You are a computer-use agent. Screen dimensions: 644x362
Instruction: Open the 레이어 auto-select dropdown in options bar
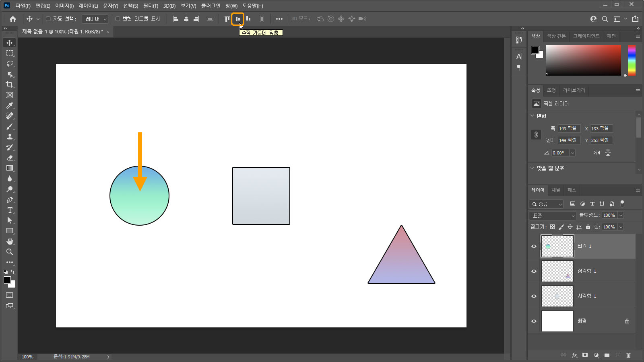coord(95,19)
